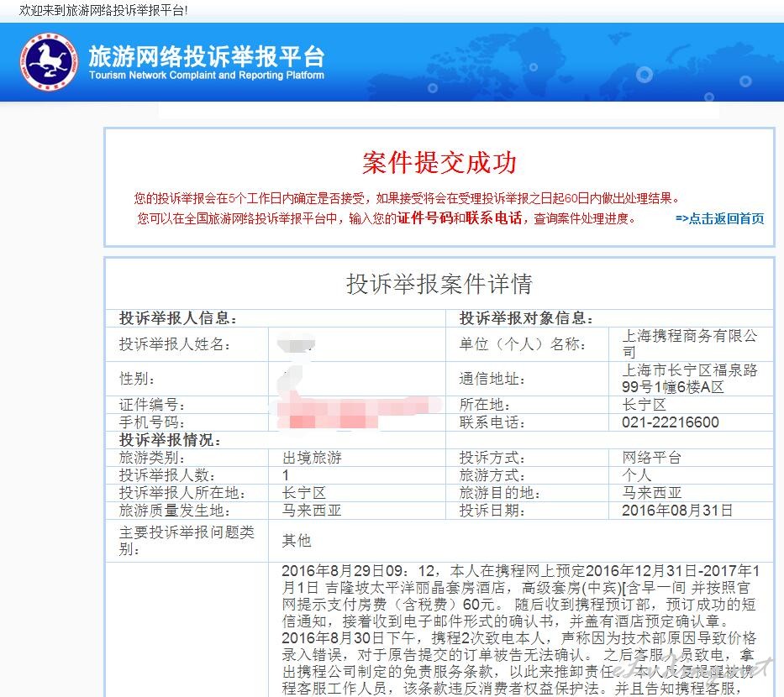784x697 pixels.
Task: Click the 旅游方式: label
Action: pyautogui.click(x=492, y=475)
